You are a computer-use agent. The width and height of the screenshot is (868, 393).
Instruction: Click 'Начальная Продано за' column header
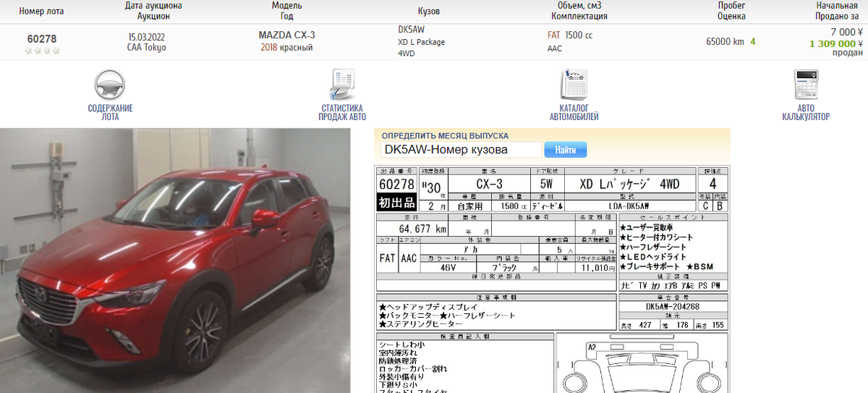coord(837,10)
